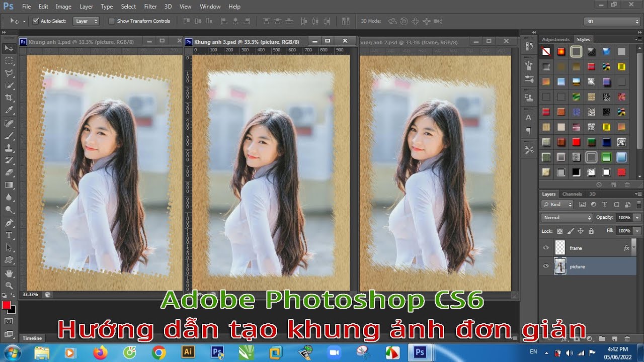Switch to the Channels tab
644x362 pixels.
[572, 194]
